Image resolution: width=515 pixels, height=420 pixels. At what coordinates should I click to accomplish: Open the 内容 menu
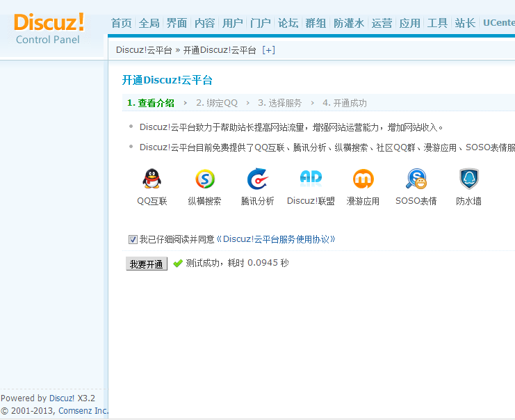pyautogui.click(x=204, y=23)
